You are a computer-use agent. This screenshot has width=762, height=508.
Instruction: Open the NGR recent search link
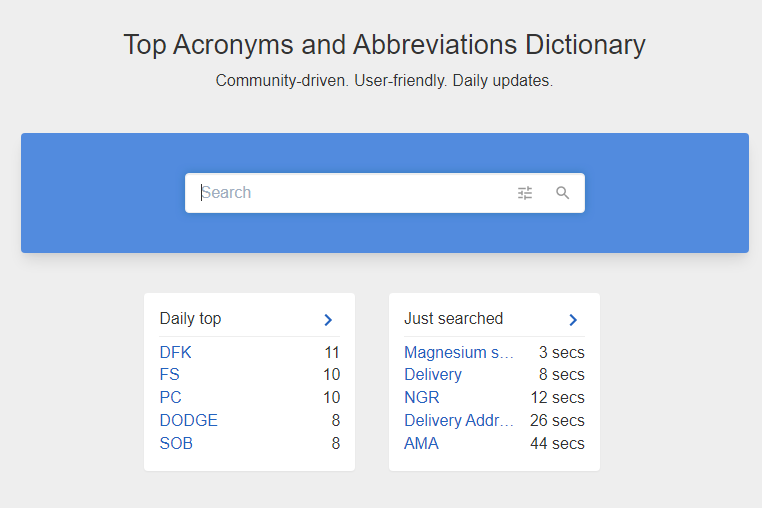tap(422, 397)
